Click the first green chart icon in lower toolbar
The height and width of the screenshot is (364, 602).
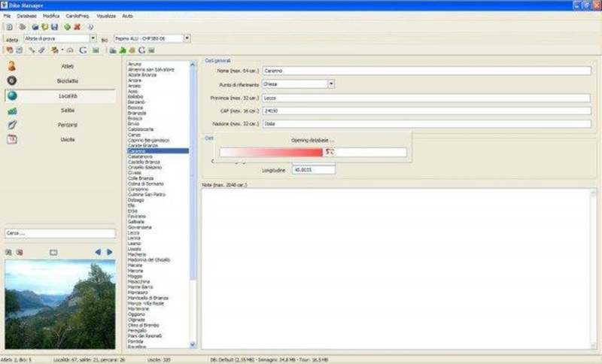pos(96,50)
